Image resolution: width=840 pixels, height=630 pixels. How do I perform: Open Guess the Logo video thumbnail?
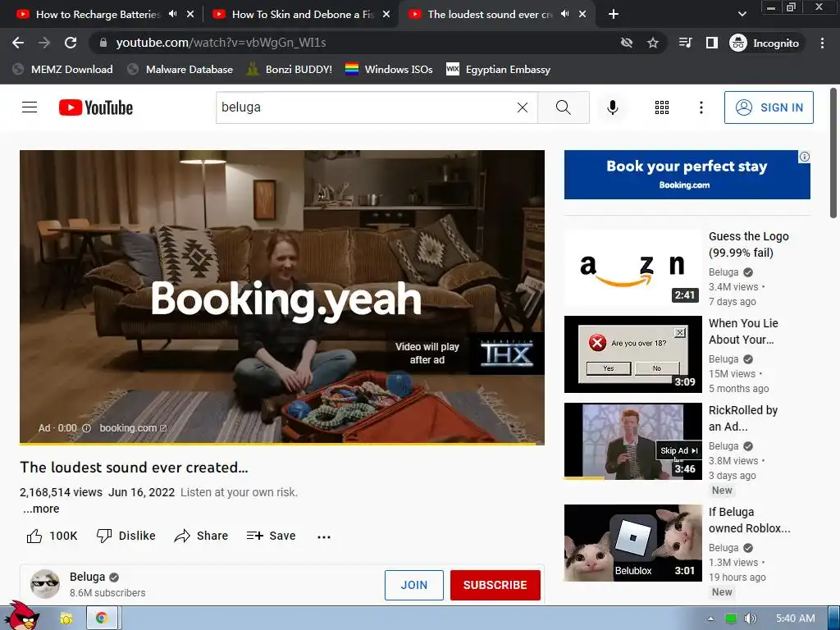point(632,268)
